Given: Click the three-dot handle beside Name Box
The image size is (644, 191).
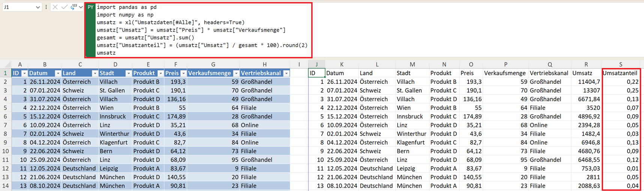Looking at the screenshot, I should 46,7.
